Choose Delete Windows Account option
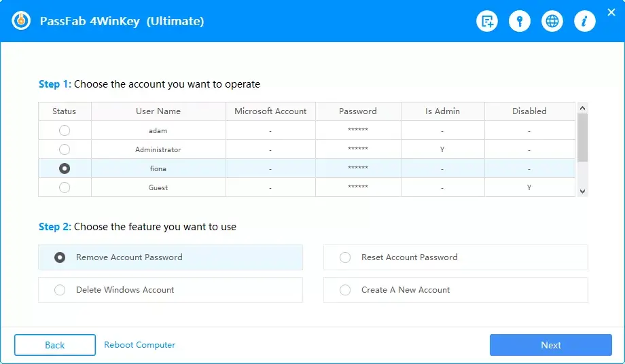The width and height of the screenshot is (625, 364). [60, 290]
